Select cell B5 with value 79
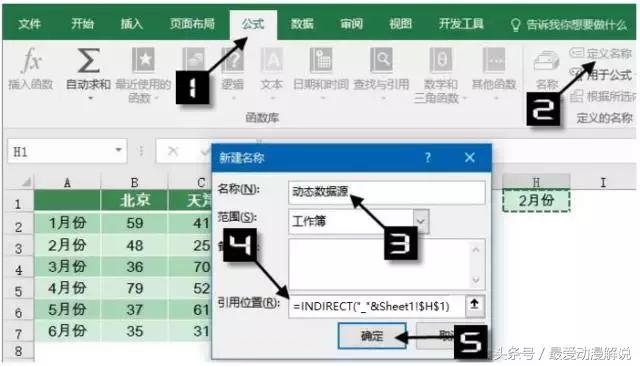The image size is (640, 366). [x=134, y=288]
